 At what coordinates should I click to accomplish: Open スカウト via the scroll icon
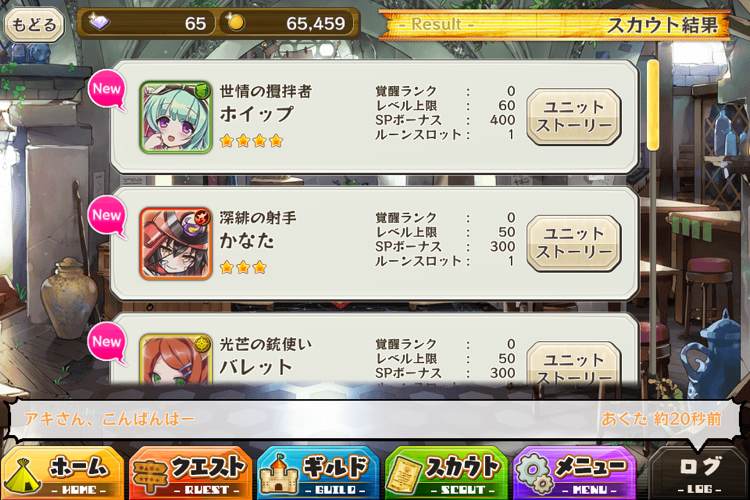(446, 473)
